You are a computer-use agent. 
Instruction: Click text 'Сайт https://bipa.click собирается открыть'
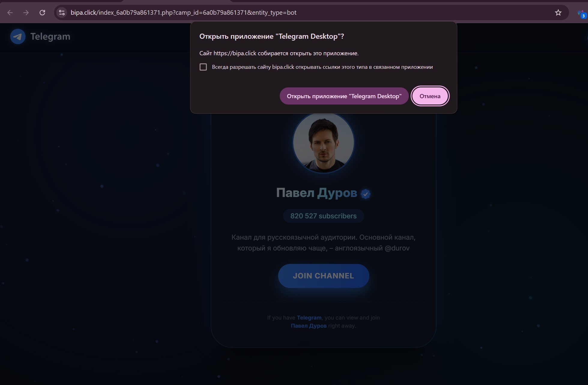(x=279, y=53)
